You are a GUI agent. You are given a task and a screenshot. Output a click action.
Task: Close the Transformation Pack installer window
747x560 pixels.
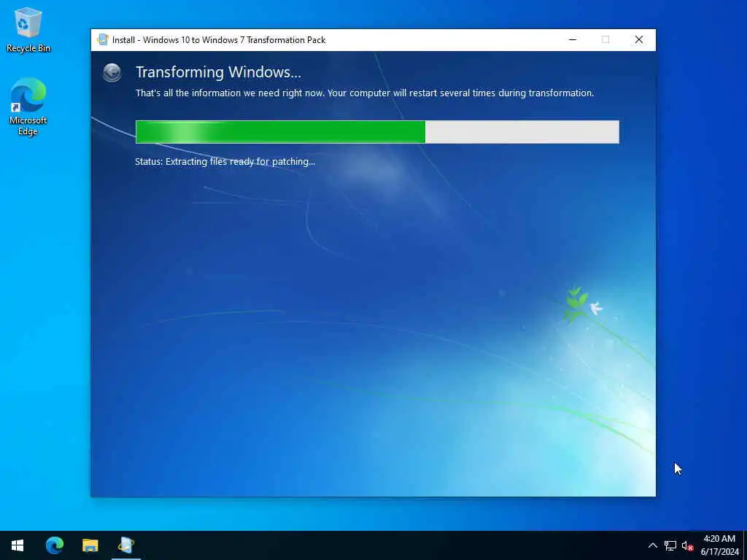639,40
